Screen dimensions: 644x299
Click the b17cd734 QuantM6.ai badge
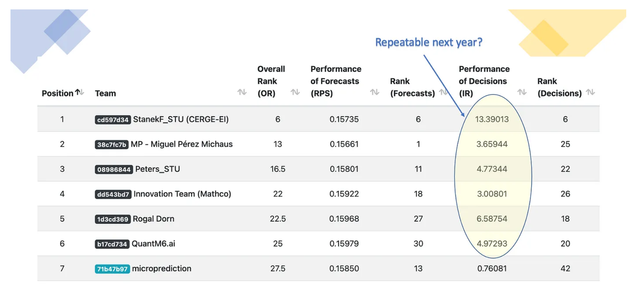point(112,244)
